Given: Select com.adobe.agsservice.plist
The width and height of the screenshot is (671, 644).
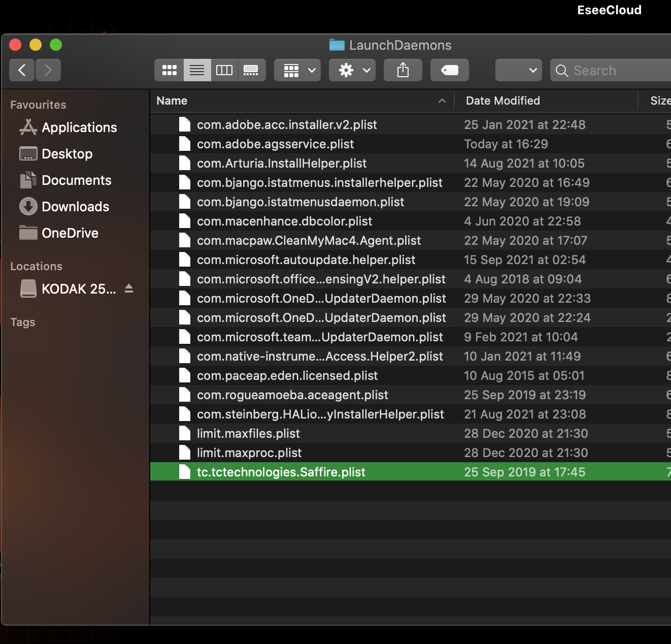Looking at the screenshot, I should (x=410, y=144).
